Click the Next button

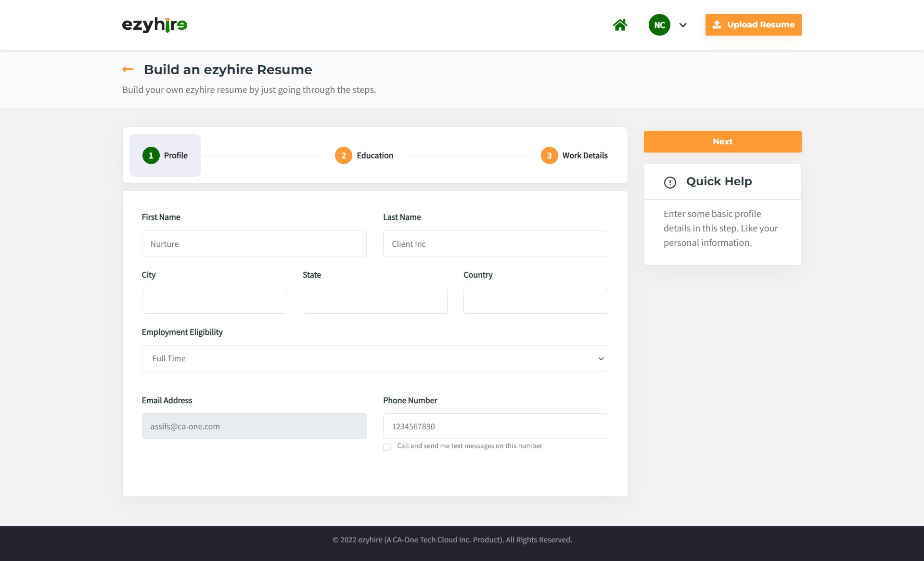(722, 141)
